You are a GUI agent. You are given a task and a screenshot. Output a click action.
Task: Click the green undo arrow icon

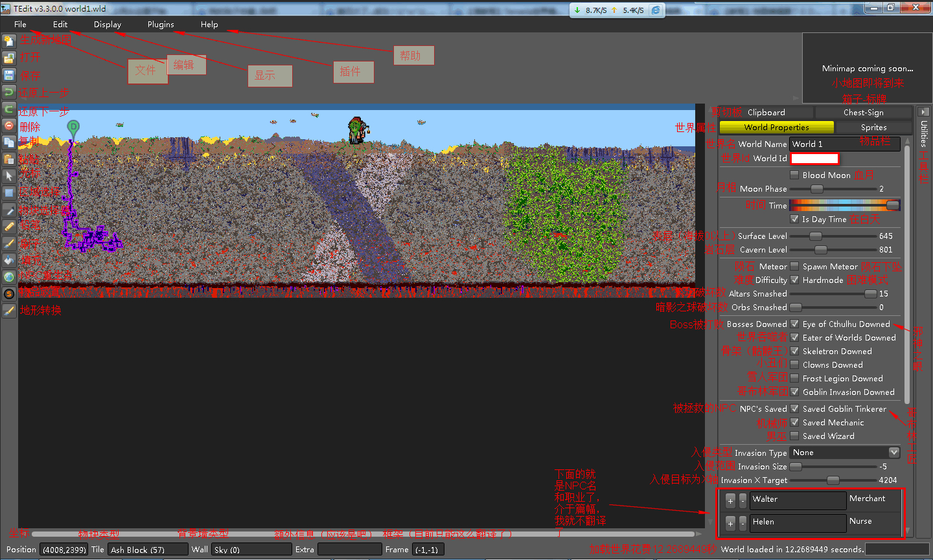pyautogui.click(x=9, y=92)
